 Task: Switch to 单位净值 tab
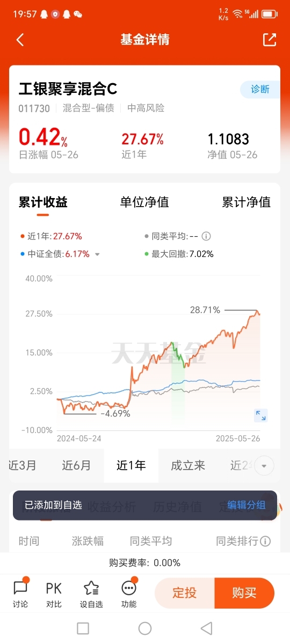[144, 202]
